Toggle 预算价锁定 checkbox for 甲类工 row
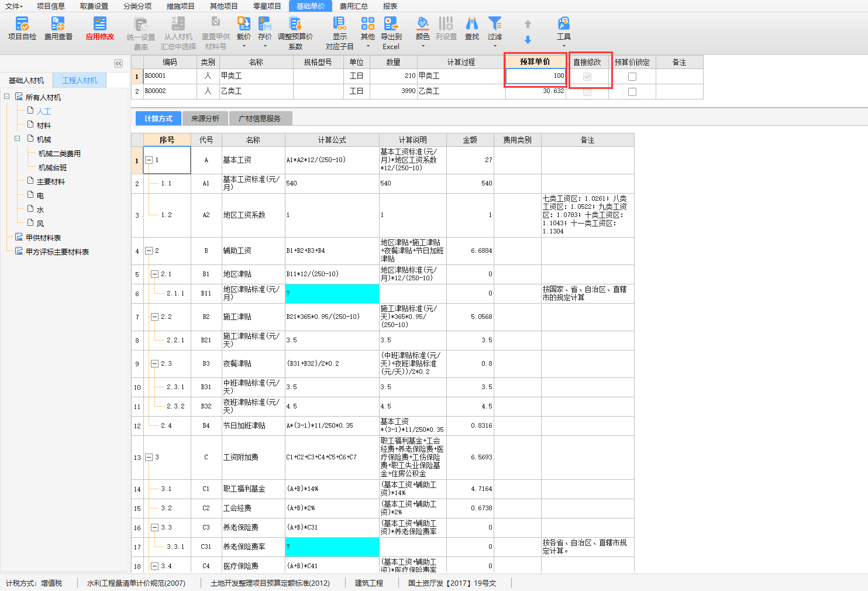 coord(632,77)
